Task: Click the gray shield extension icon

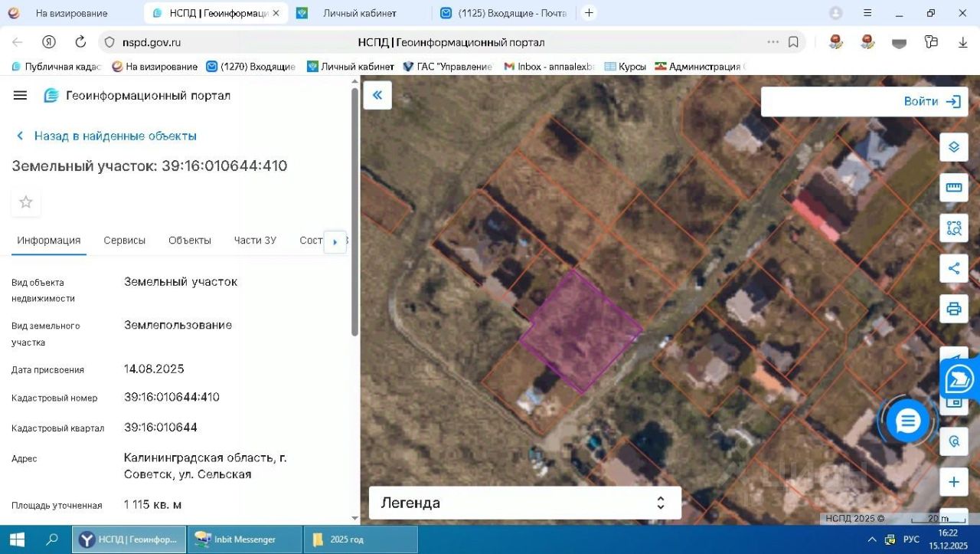Action: point(899,43)
